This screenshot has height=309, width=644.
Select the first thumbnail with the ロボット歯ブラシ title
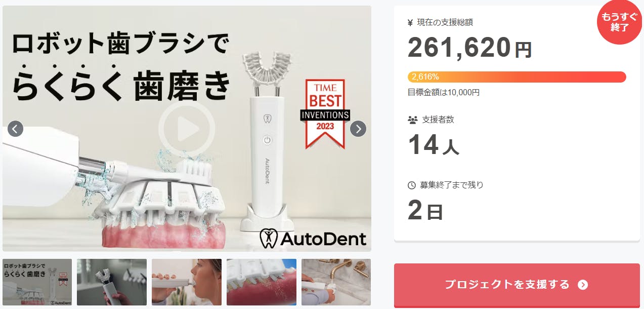pos(37,282)
